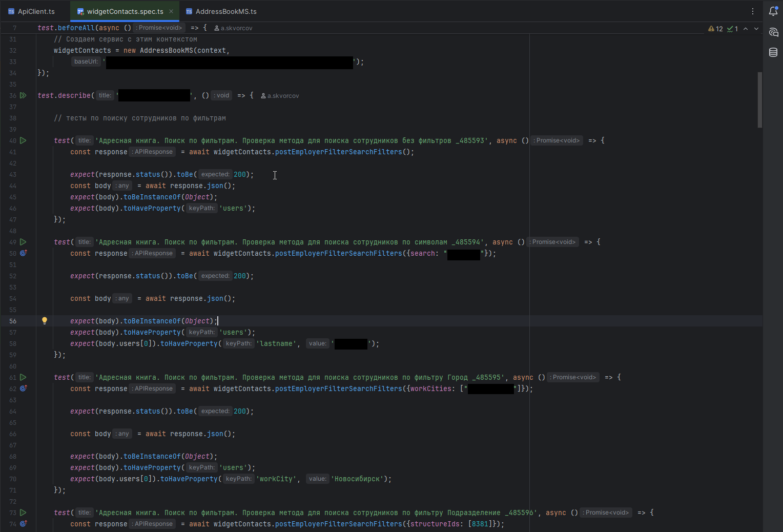The height and width of the screenshot is (532, 783).
Task: Switch to the ApiClient.ts tab
Action: pos(36,11)
